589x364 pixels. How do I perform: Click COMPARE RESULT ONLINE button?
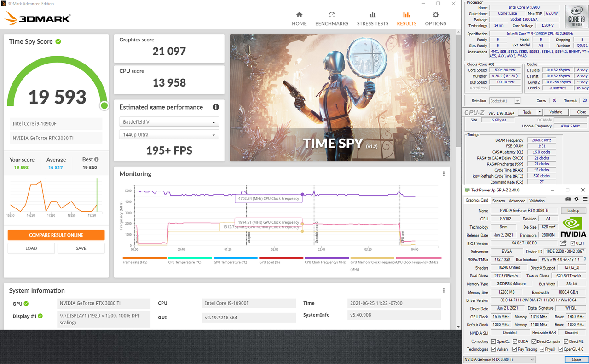(56, 235)
